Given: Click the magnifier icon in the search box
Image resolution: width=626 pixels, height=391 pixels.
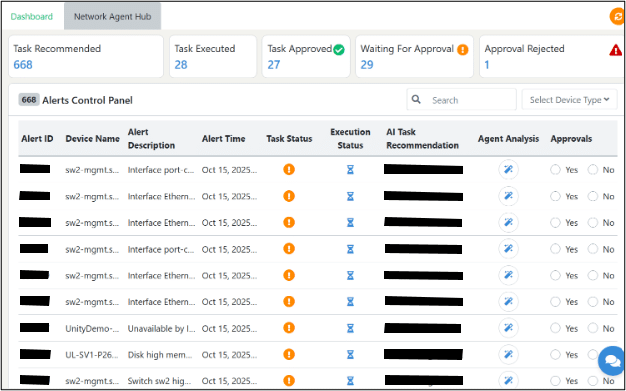Looking at the screenshot, I should (x=416, y=99).
